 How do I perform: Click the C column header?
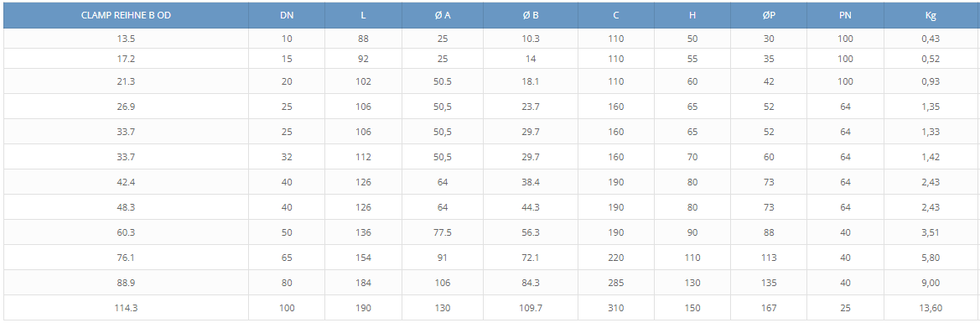[616, 16]
